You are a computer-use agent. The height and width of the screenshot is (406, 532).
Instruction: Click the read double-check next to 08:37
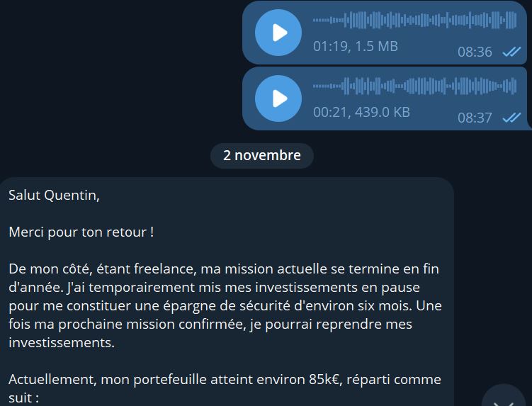pyautogui.click(x=511, y=118)
